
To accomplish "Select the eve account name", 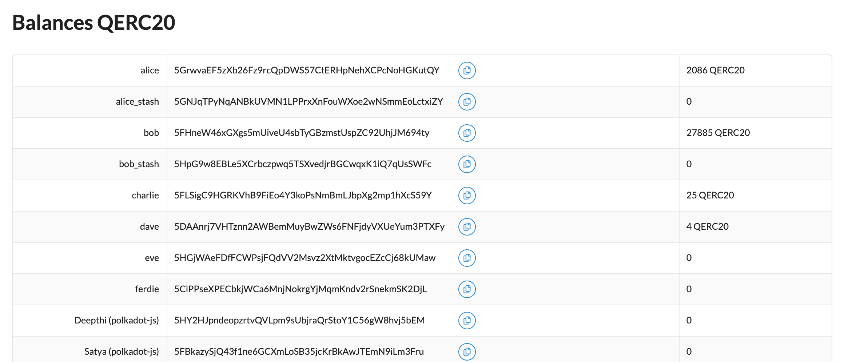I will pyautogui.click(x=152, y=258).
